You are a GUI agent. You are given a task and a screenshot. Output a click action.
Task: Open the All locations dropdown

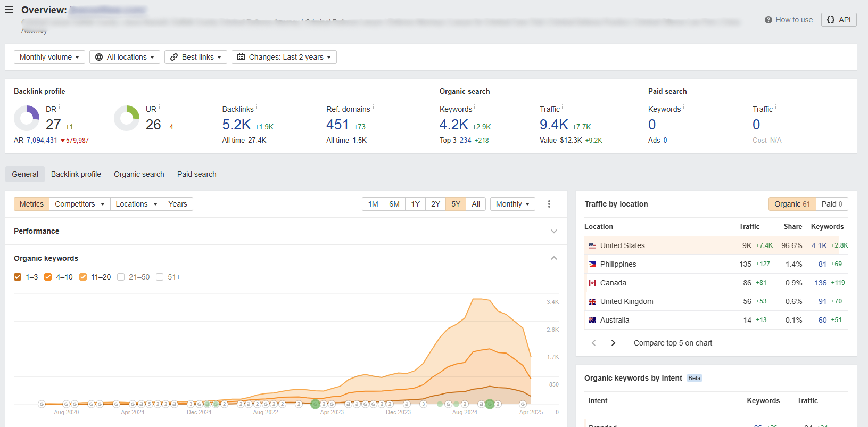tap(125, 57)
